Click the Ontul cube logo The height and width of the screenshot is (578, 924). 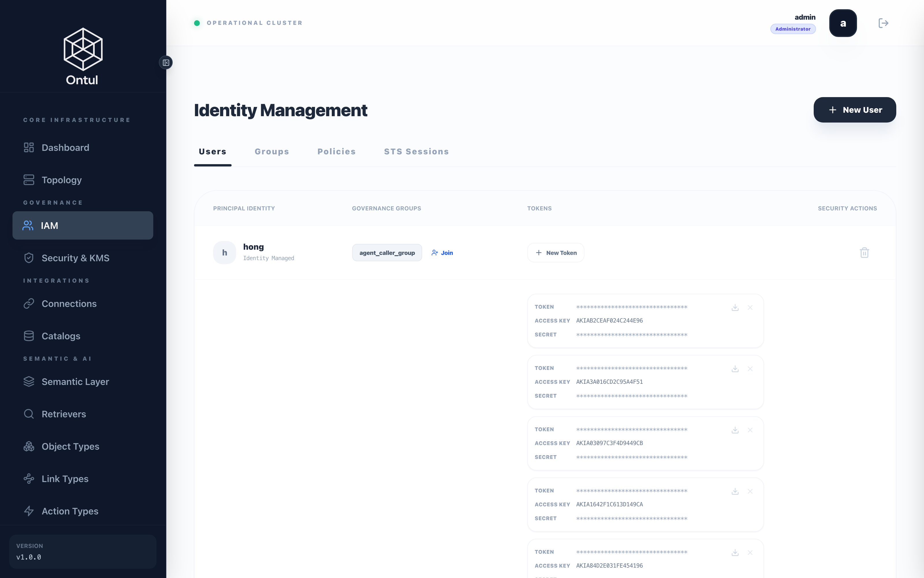tap(83, 49)
